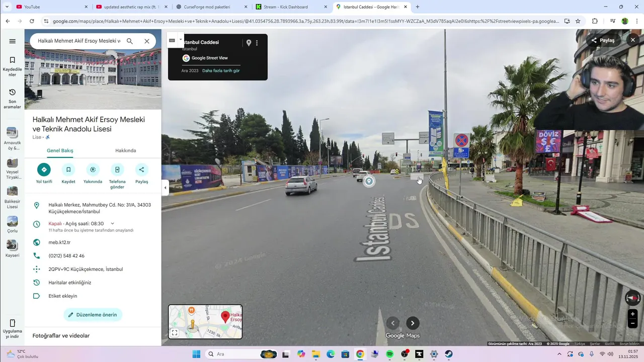Viewport: 644px width, 362px height.
Task: Expand the opening hours chevron
Action: click(112, 224)
